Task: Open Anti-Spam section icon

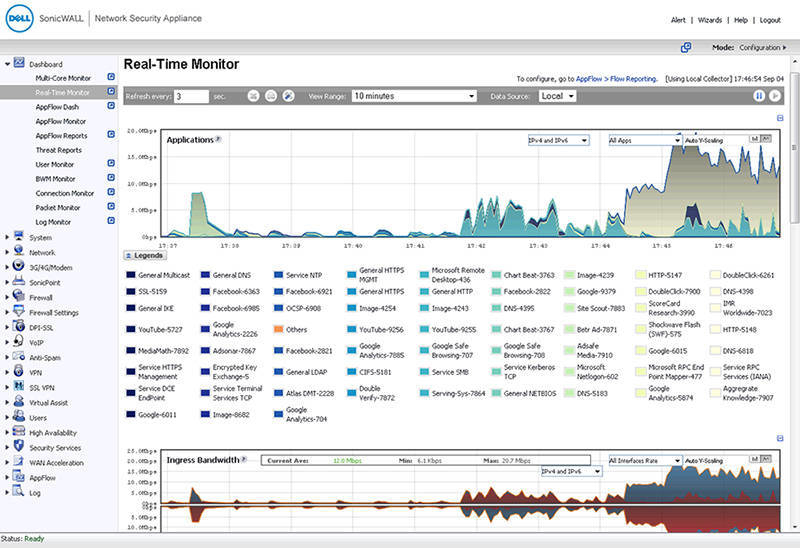Action: tap(19, 356)
